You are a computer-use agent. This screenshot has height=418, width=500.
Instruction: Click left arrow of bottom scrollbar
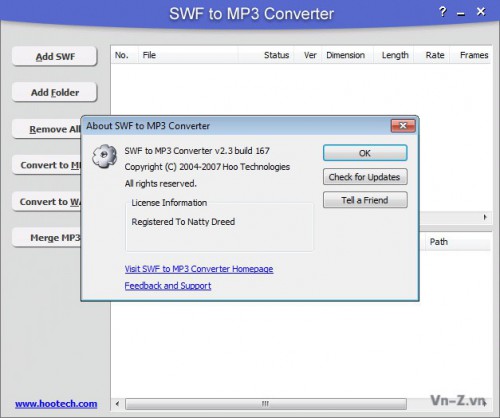pyautogui.click(x=117, y=404)
